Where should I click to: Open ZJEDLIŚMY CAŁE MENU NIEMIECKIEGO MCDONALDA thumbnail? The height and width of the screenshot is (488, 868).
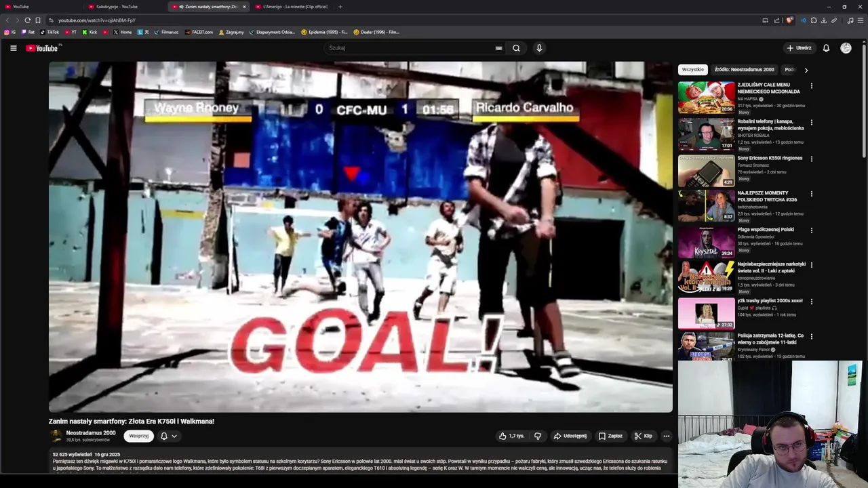coord(707,98)
